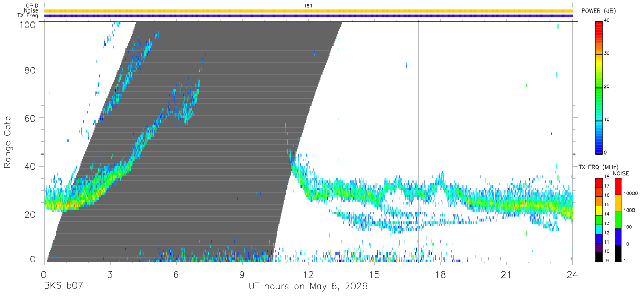The width and height of the screenshot is (644, 297).
Task: Click the "CPID" label at top
Action: (33, 6)
